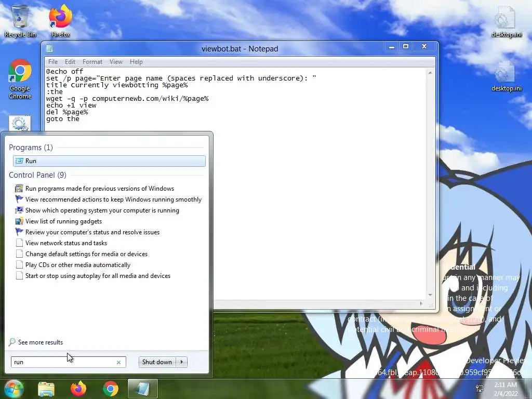
Task: Clear the search box with the X icon
Action: tap(119, 362)
